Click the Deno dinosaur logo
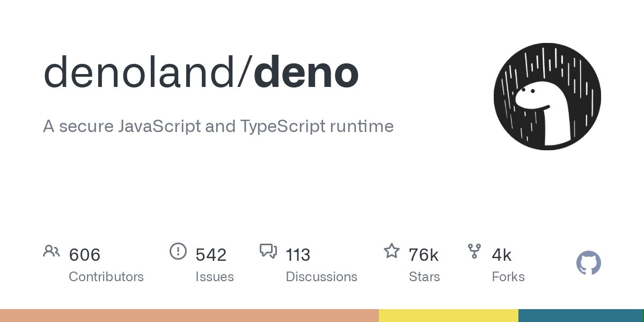 (x=547, y=96)
